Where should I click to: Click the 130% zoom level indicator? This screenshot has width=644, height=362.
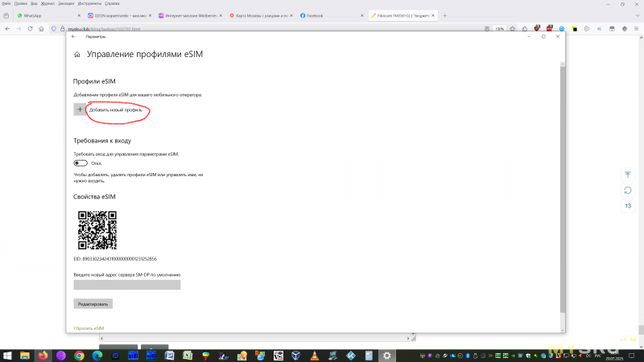499,29
